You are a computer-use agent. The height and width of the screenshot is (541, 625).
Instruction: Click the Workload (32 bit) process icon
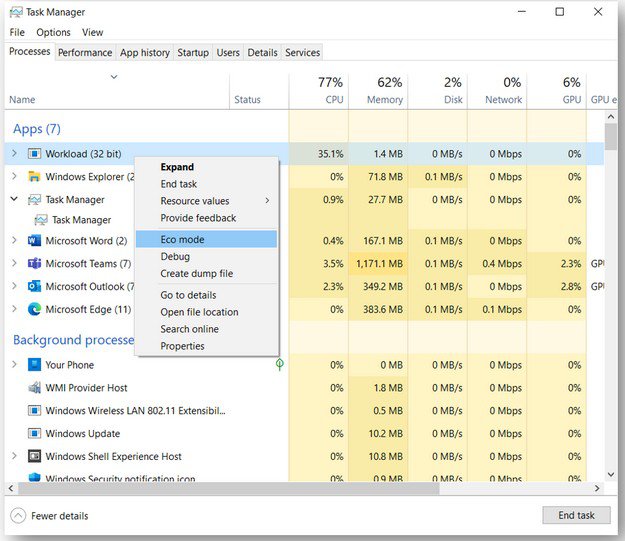click(x=34, y=154)
